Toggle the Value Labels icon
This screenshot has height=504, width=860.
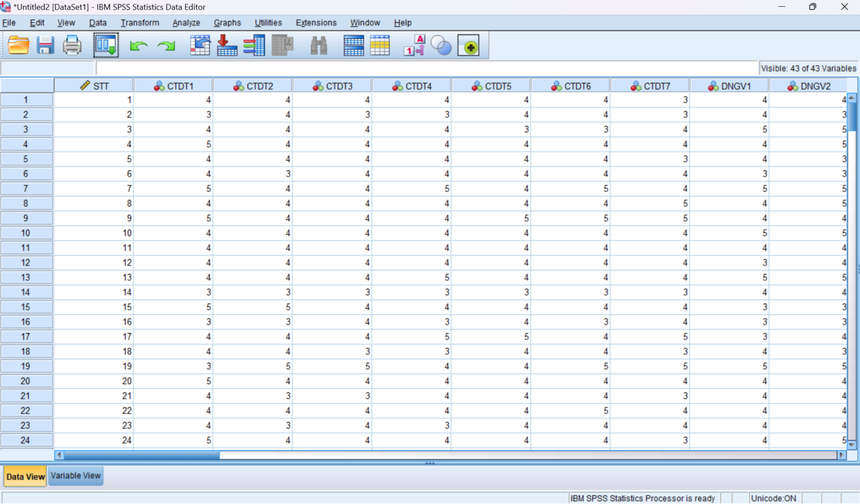pyautogui.click(x=414, y=45)
